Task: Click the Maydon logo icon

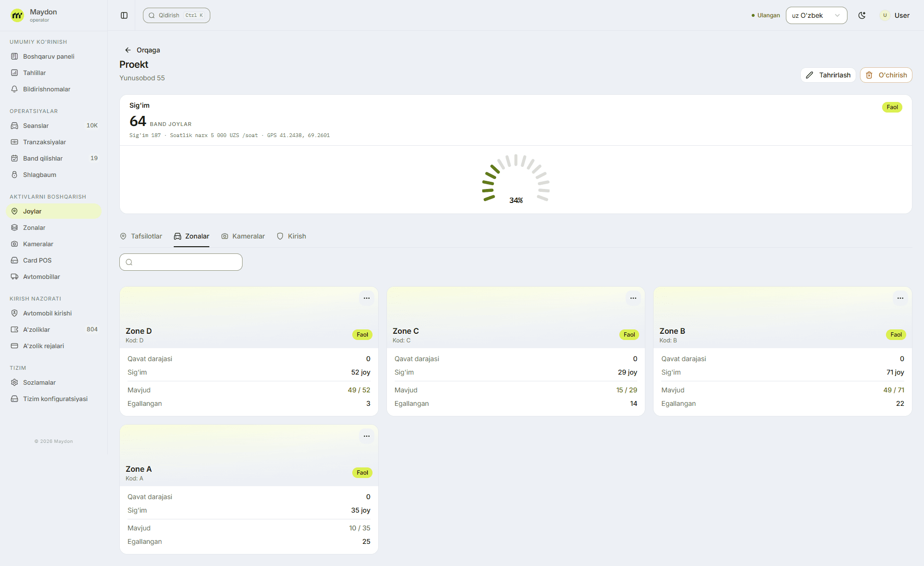Action: (x=17, y=15)
